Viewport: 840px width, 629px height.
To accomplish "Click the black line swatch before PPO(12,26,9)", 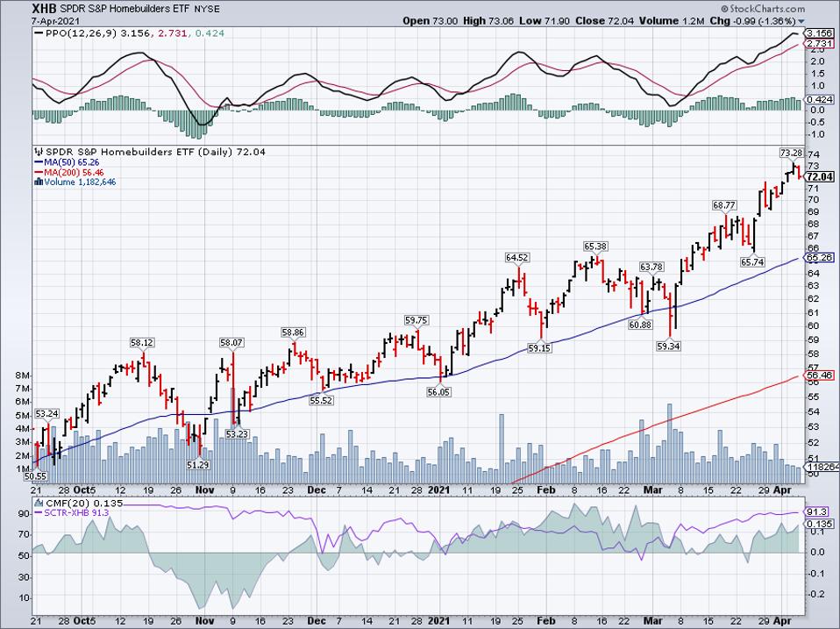I will click(39, 33).
